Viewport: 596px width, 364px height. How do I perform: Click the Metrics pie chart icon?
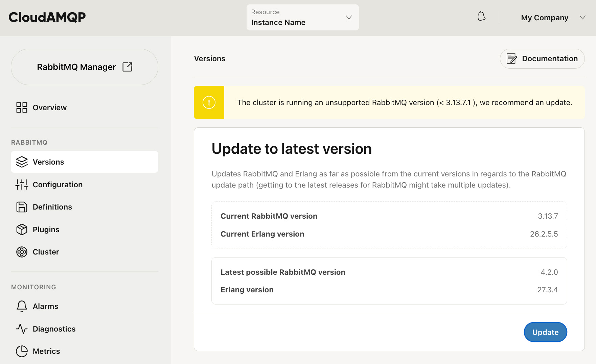click(x=22, y=351)
